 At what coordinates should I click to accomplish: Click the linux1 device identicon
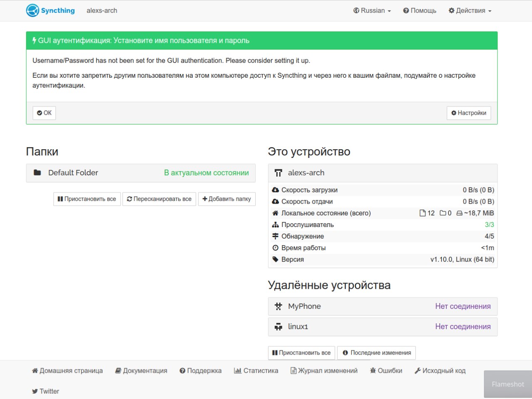(x=278, y=327)
